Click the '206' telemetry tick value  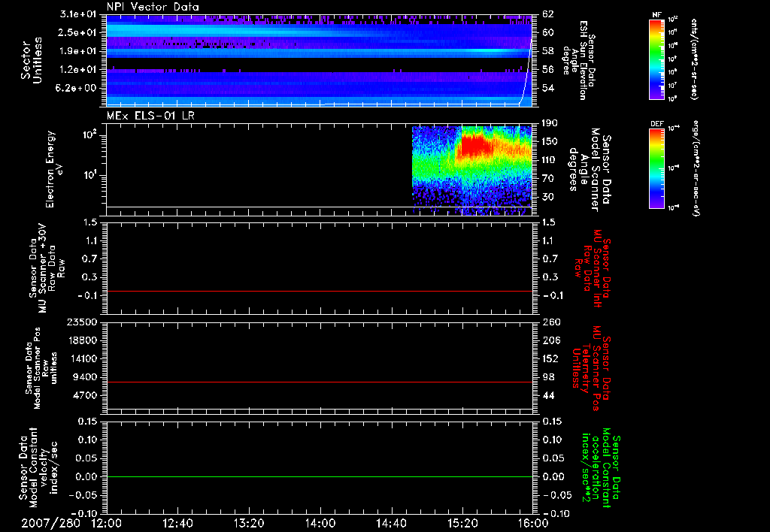pyautogui.click(x=550, y=340)
